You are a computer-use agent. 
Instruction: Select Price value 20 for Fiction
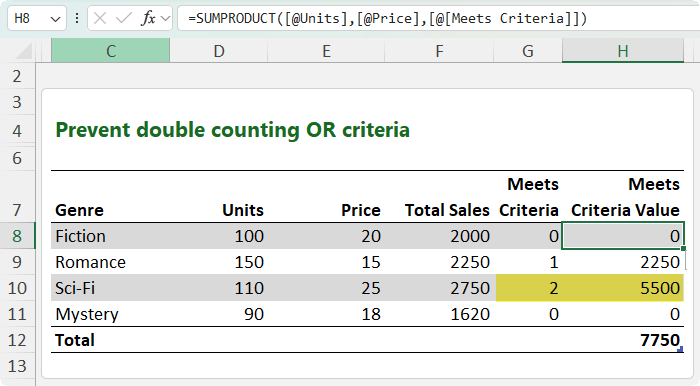[326, 236]
